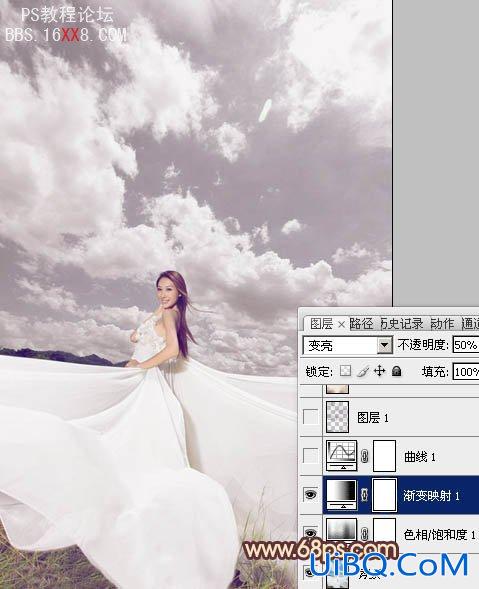Open the 路径 (Paths) tab
The height and width of the screenshot is (589, 479).
coord(362,323)
